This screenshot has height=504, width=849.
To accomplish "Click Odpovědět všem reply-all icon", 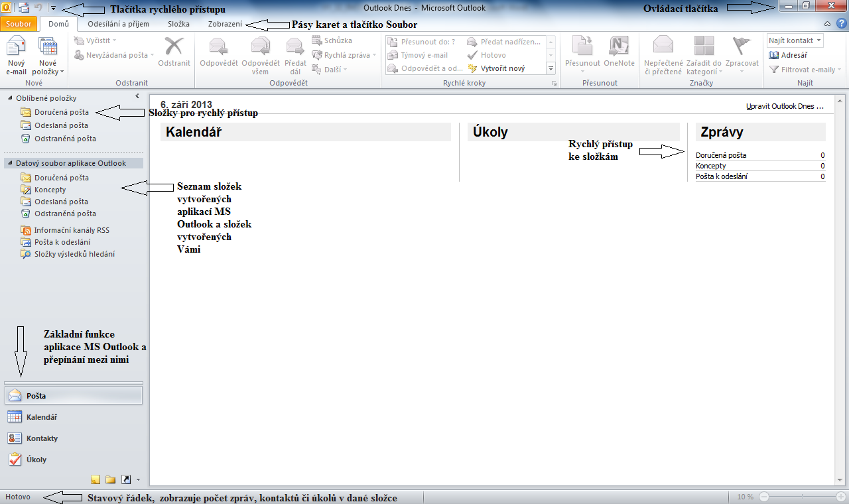I will point(261,56).
